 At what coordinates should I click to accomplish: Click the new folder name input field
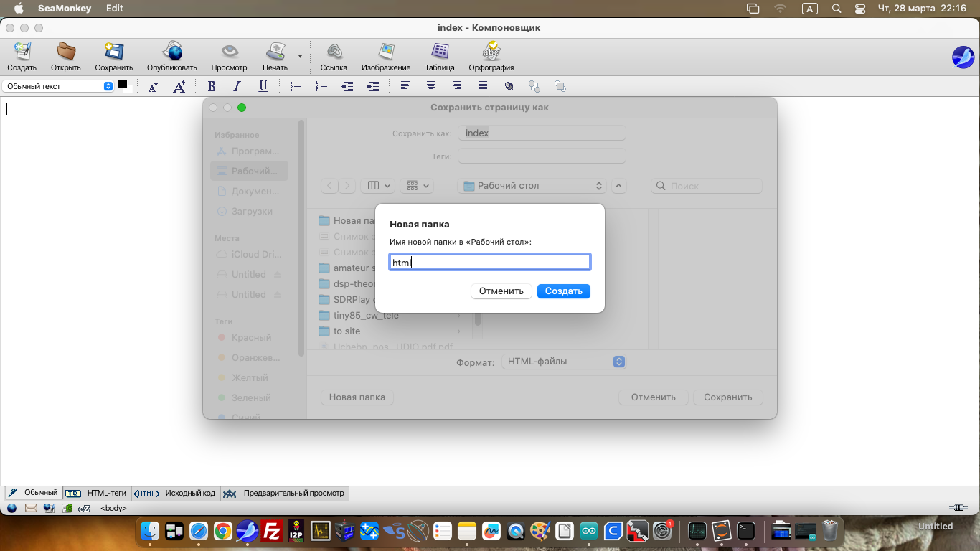point(490,263)
